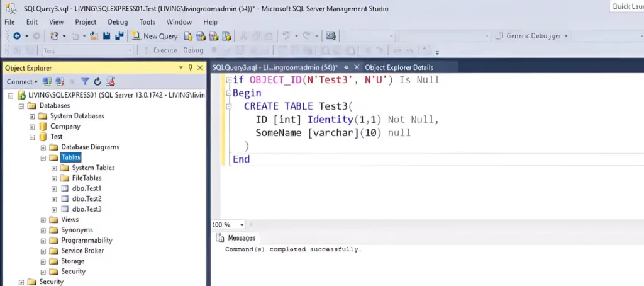The image size is (644, 286).
Task: Open the Tools menu
Action: click(x=147, y=22)
